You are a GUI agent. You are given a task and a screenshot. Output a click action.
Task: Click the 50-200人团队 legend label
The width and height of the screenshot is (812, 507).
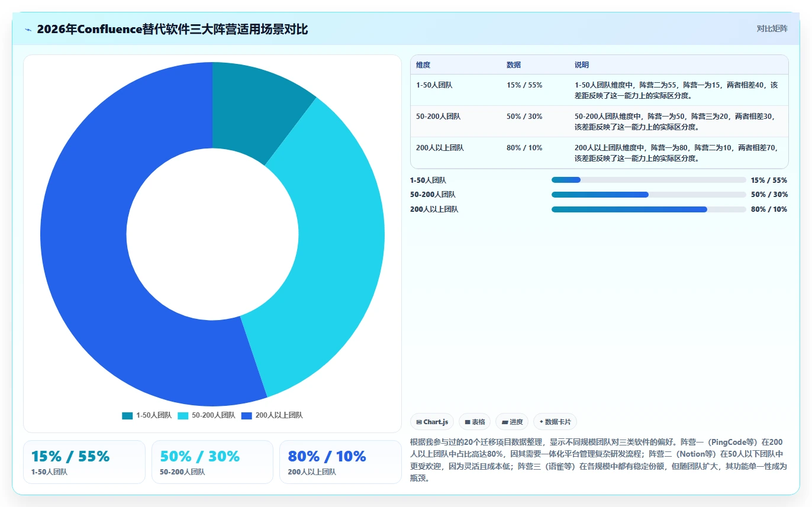[214, 415]
